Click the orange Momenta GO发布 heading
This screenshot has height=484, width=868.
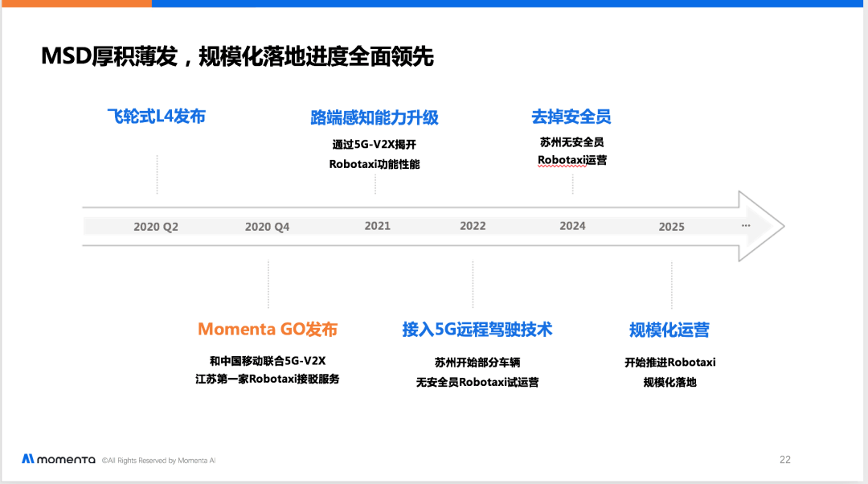click(268, 329)
